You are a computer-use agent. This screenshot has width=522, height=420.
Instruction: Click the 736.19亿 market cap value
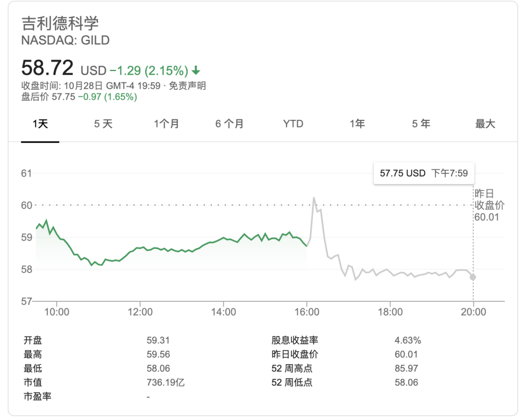point(166,382)
